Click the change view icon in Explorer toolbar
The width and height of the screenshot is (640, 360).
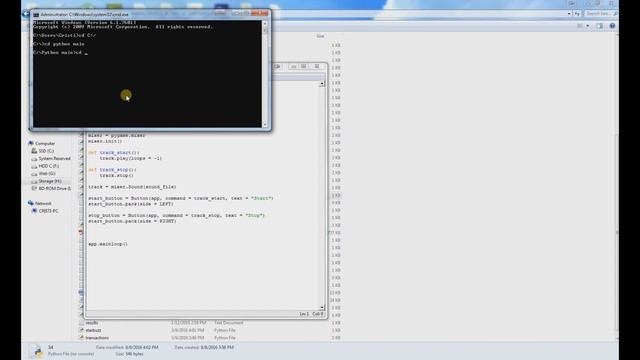580,26
